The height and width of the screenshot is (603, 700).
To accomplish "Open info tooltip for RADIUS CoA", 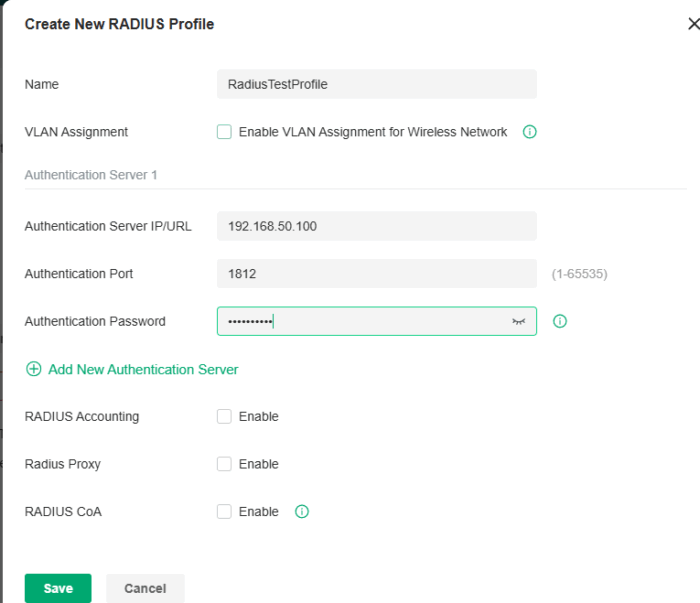I will point(302,512).
